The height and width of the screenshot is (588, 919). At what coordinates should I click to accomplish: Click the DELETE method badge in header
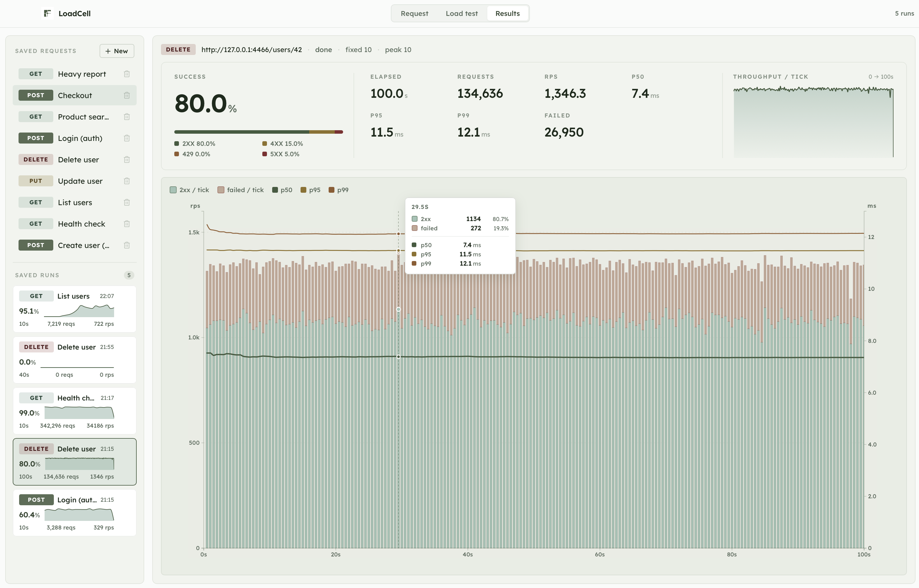(x=178, y=50)
